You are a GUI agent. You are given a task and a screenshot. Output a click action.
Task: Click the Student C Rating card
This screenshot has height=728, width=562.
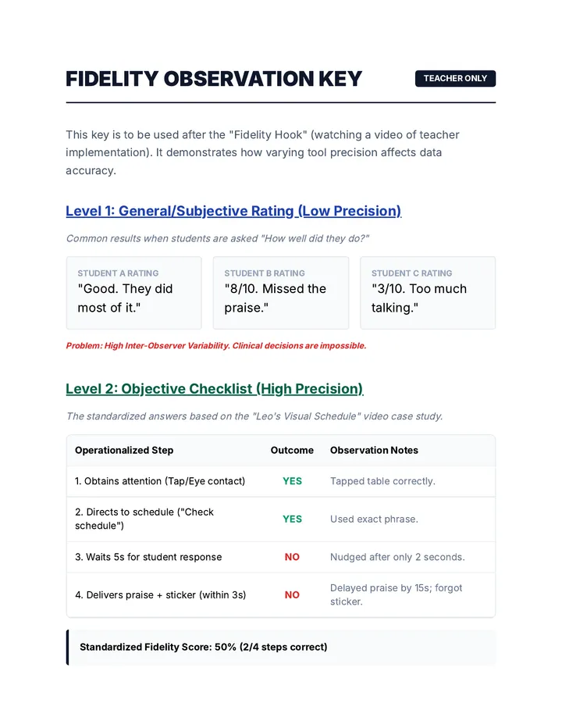428,293
